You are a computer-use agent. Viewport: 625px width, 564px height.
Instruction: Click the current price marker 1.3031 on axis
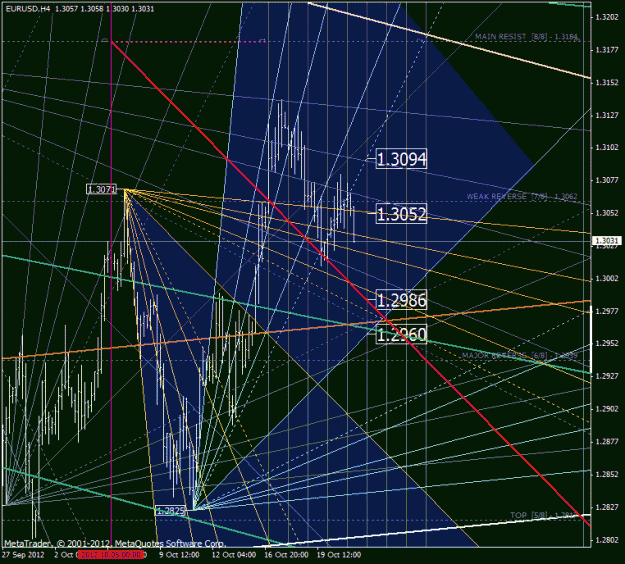pyautogui.click(x=607, y=241)
